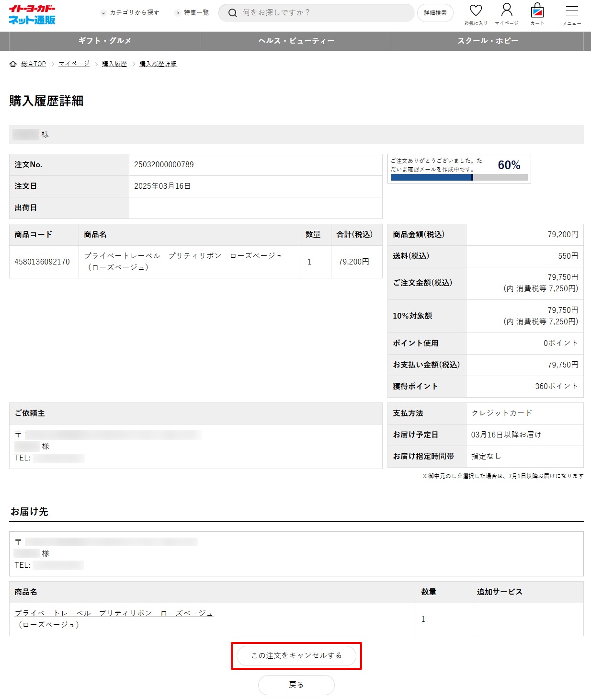Select the ギフト・グルメ tab
The height and width of the screenshot is (700, 591).
click(105, 41)
